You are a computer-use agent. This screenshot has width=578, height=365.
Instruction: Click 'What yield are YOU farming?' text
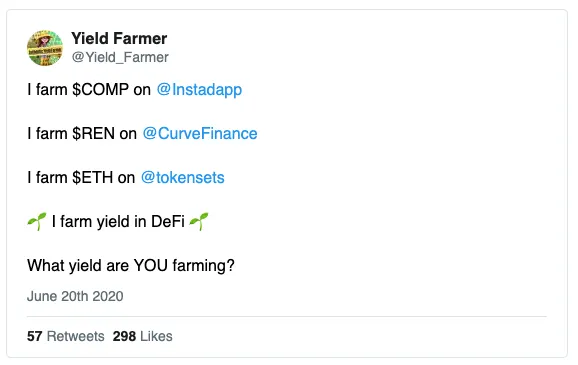(x=131, y=265)
